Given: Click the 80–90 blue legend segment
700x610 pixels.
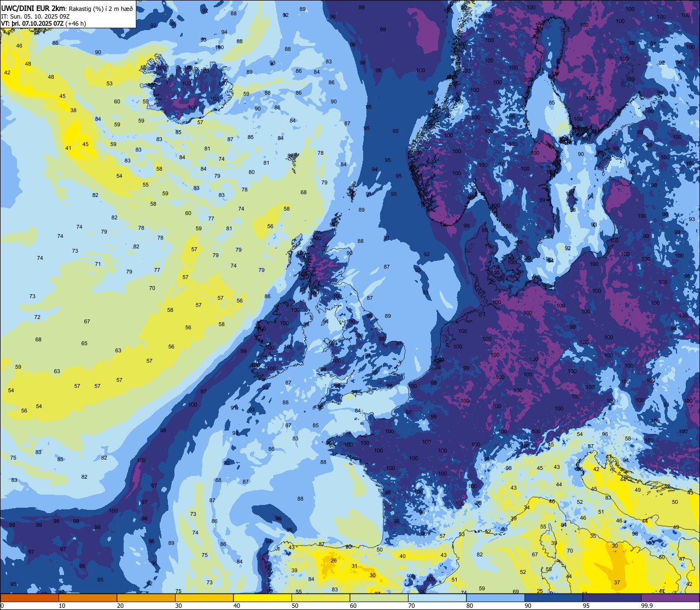Looking at the screenshot, I should [x=495, y=597].
